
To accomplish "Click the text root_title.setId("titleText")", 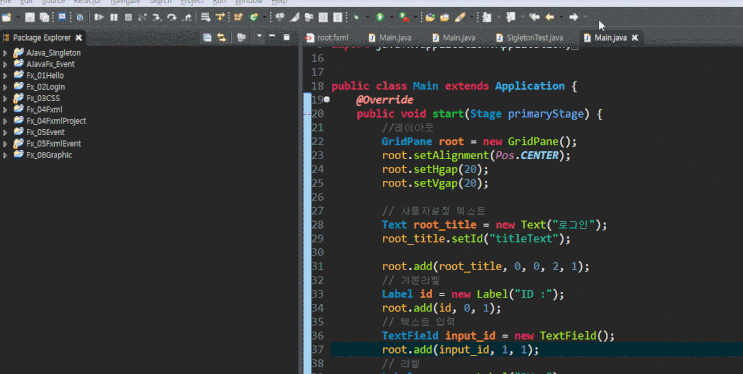I will pyautogui.click(x=473, y=239).
